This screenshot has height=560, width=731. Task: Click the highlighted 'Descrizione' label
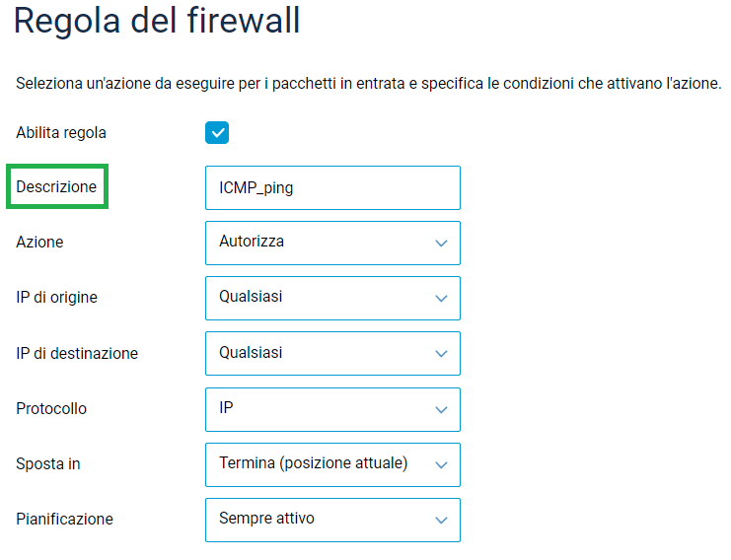(x=56, y=187)
